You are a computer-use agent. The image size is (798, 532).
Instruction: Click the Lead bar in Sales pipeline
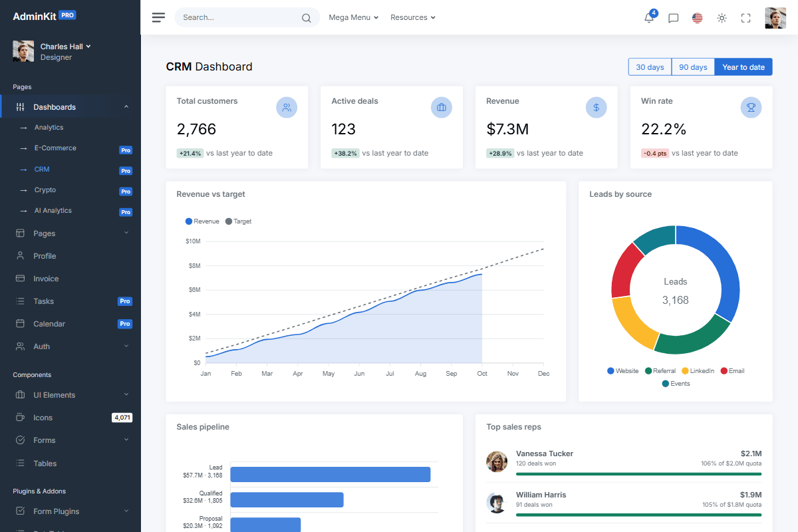coord(331,474)
